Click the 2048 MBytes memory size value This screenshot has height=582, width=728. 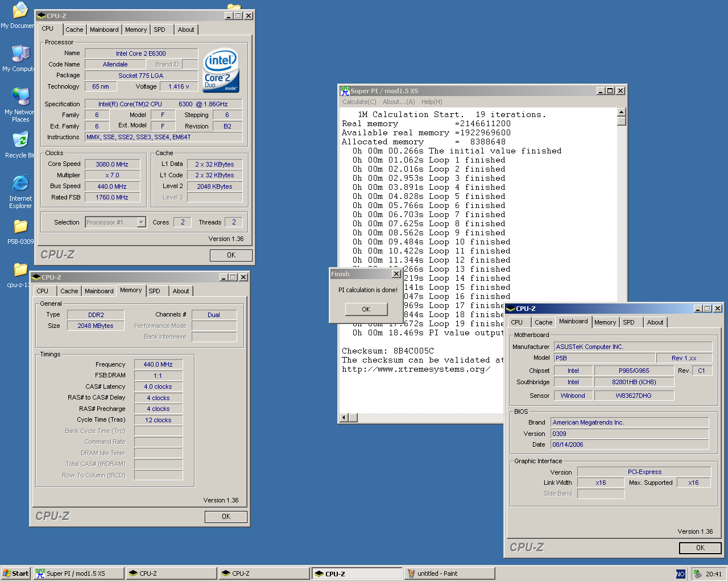click(x=96, y=326)
